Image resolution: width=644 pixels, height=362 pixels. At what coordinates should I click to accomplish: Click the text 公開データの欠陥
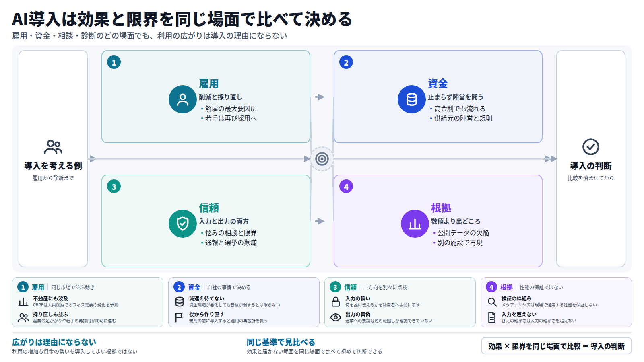463,233
